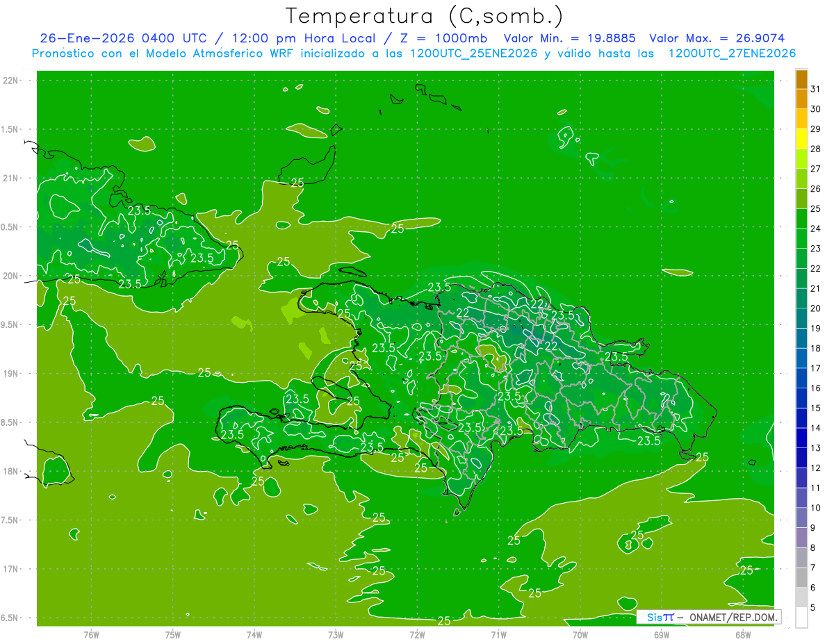
Task: Click the legend value "18"
Action: (816, 348)
